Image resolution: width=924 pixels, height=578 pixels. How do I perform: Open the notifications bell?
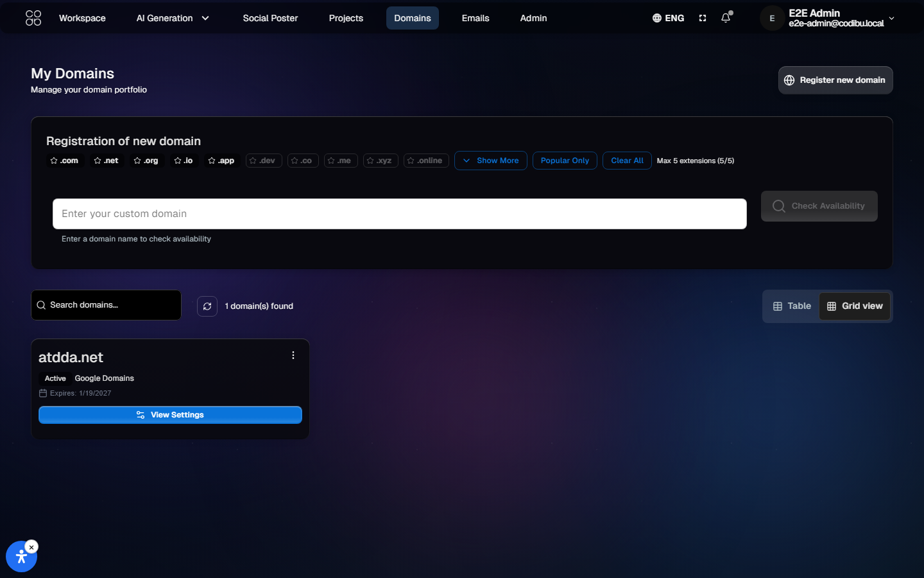[x=726, y=18]
